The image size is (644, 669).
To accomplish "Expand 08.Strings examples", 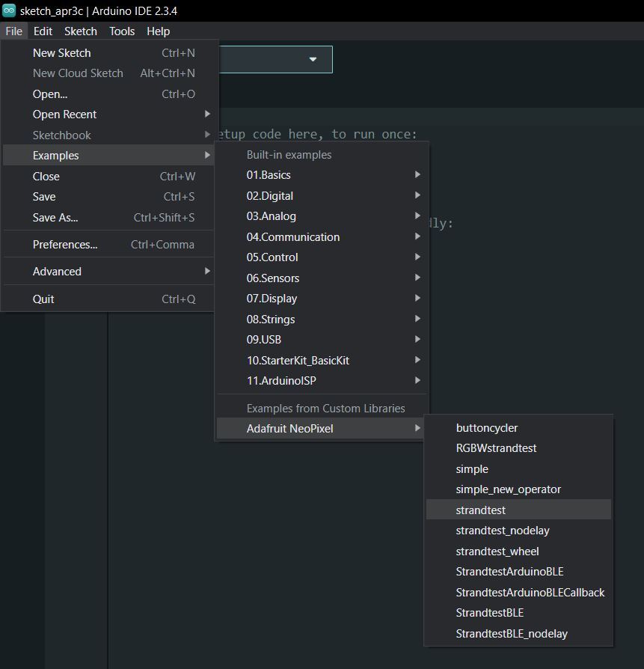I will (x=322, y=319).
